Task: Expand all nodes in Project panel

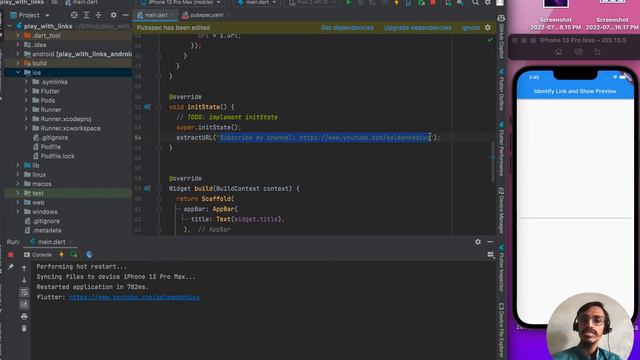Action: [86, 15]
